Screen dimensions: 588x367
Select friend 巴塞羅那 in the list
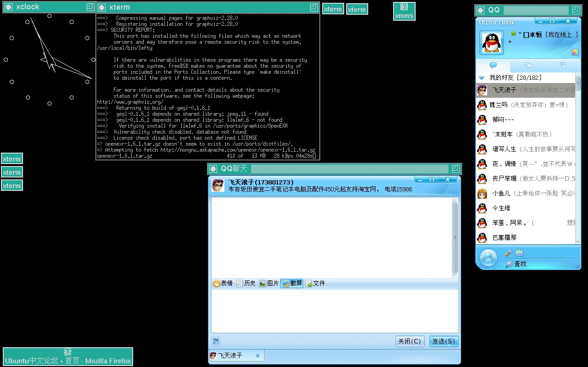coord(525,238)
